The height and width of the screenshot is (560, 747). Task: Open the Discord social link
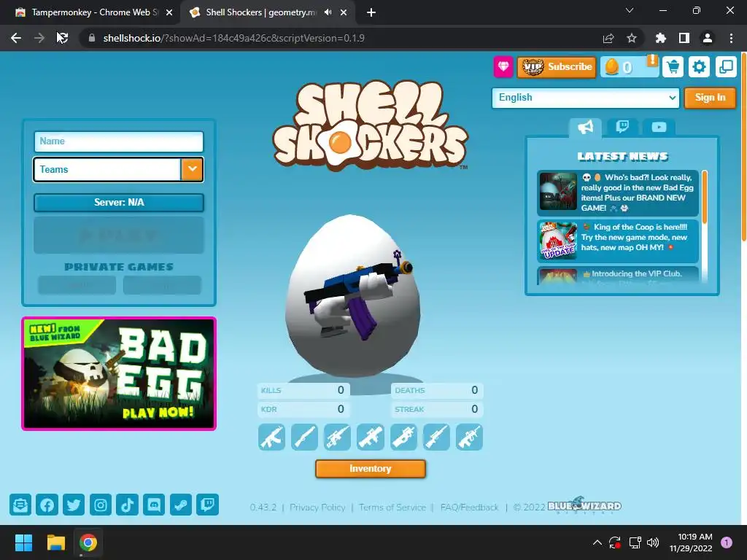[154, 505]
